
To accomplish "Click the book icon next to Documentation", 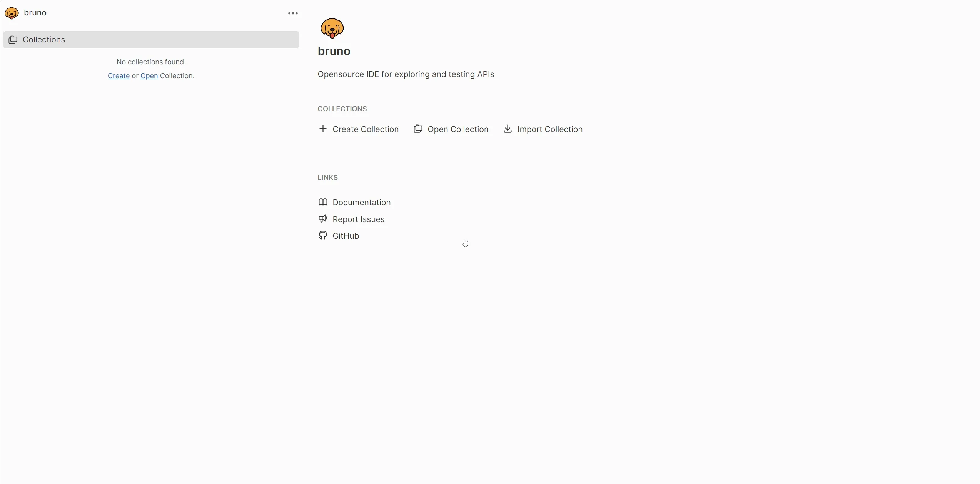I will pyautogui.click(x=323, y=202).
